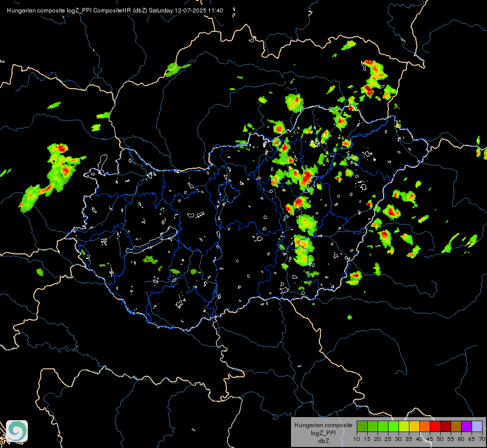Click the 'dbZ' unit label in legend
The image size is (487, 448).
(x=323, y=441)
